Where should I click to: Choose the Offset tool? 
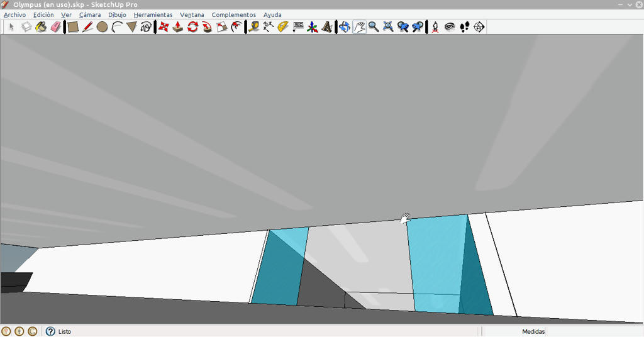(236, 27)
